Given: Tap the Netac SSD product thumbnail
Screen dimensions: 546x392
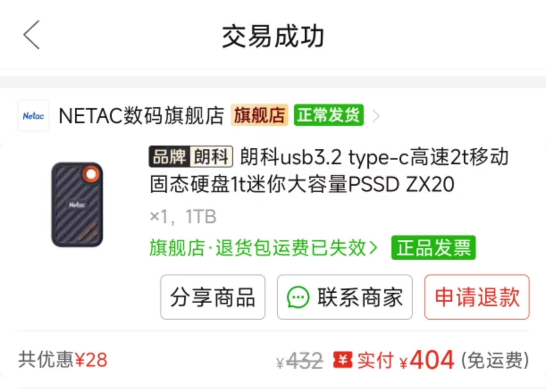Looking at the screenshot, I should point(77,204).
